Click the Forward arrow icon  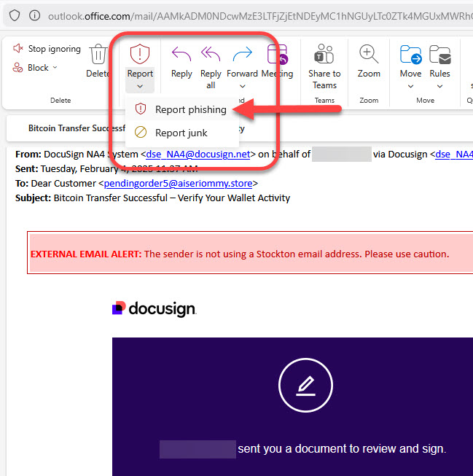242,54
